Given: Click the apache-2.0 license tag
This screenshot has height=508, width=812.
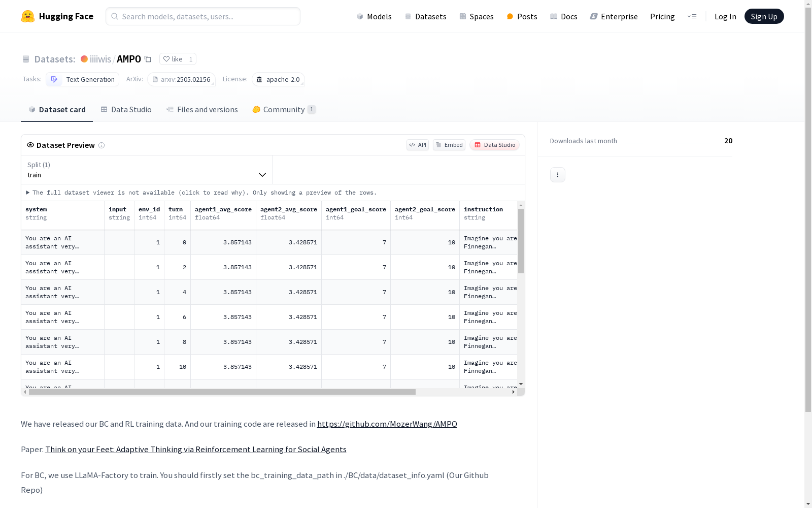Looking at the screenshot, I should (x=278, y=79).
